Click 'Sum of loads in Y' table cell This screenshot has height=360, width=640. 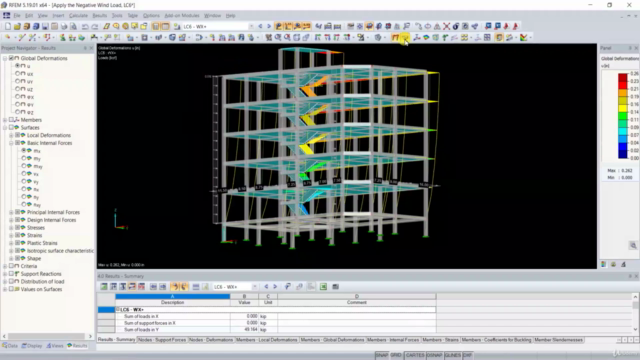coord(172,329)
